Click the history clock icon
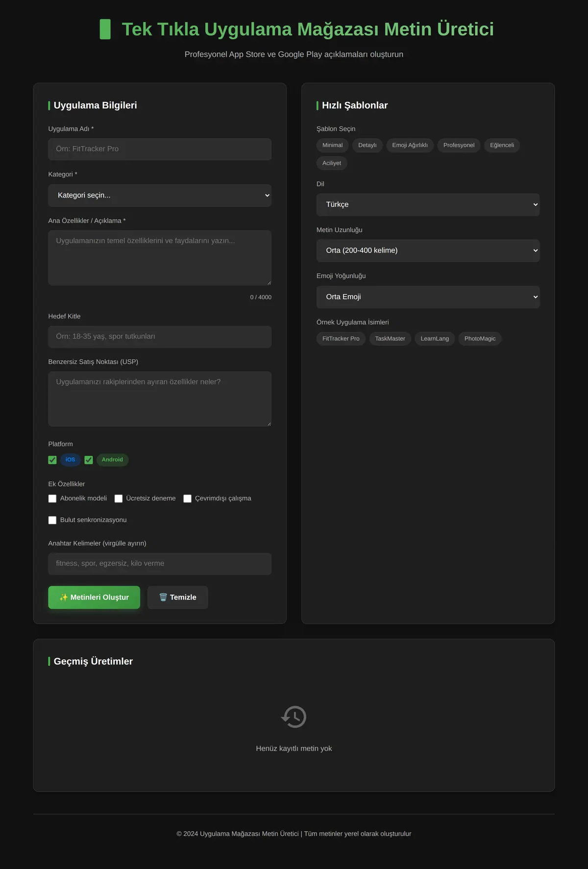 pos(294,717)
